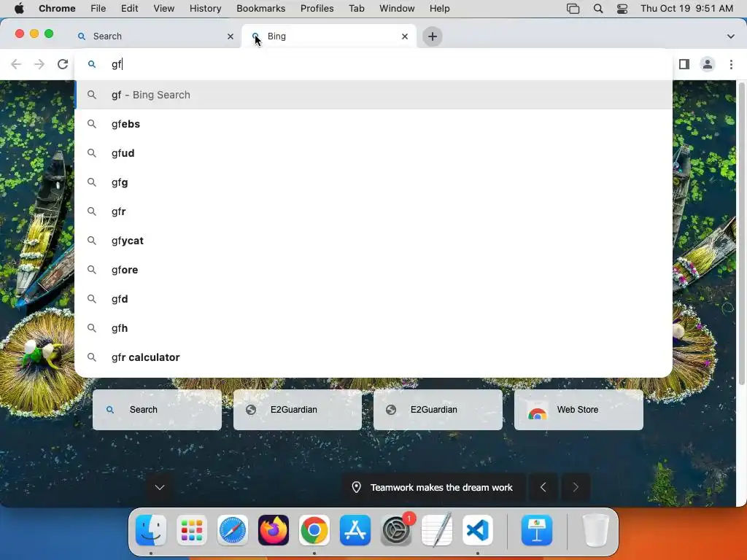Launch Firefox from the Dock
Image resolution: width=747 pixels, height=560 pixels.
click(274, 530)
